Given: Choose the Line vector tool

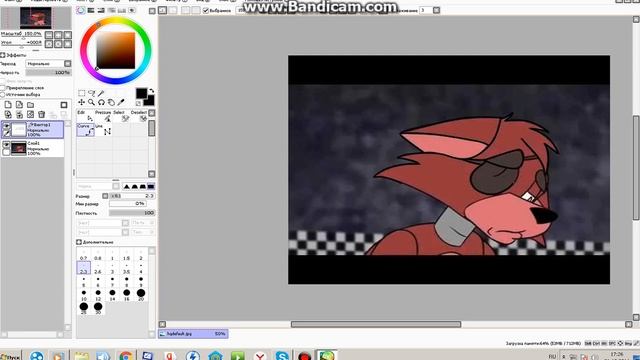Looking at the screenshot, I should point(103,130).
